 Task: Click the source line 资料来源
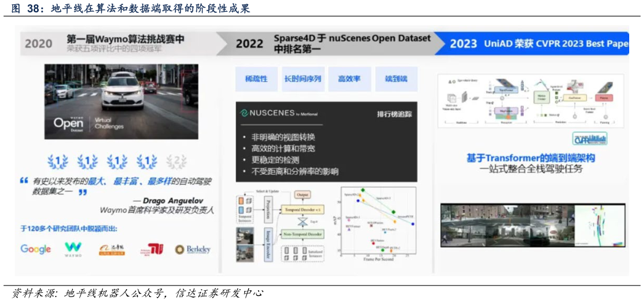[x=137, y=294]
